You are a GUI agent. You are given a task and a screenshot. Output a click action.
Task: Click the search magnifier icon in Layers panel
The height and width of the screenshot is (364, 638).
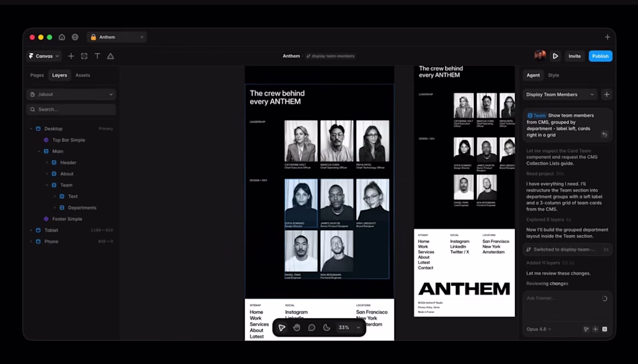click(x=32, y=110)
